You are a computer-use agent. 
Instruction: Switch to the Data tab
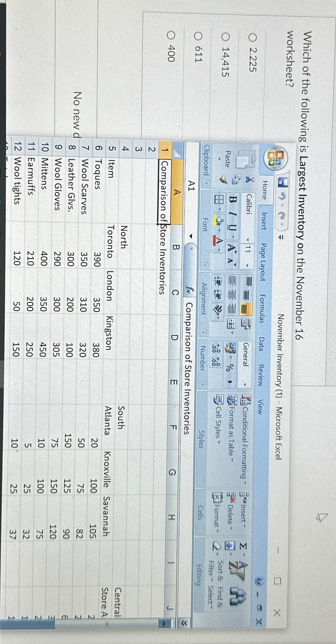[261, 344]
